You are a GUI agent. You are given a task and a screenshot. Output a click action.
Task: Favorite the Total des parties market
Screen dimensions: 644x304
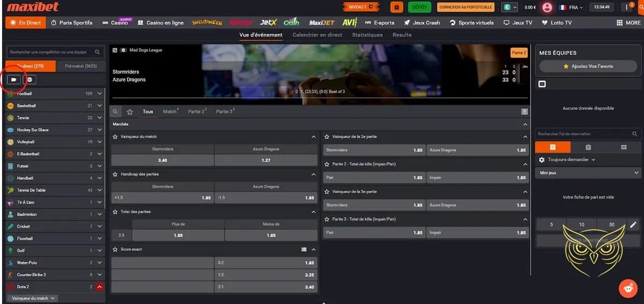click(x=116, y=211)
